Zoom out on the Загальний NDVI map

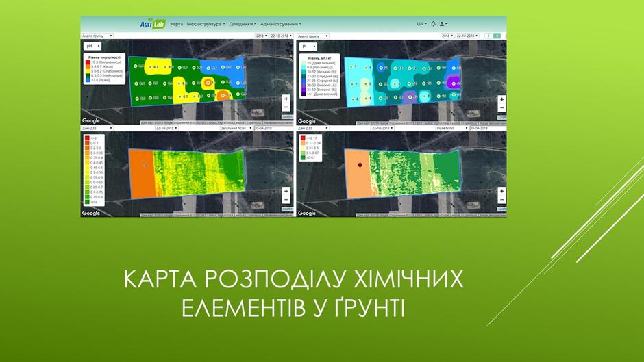pos(286,199)
